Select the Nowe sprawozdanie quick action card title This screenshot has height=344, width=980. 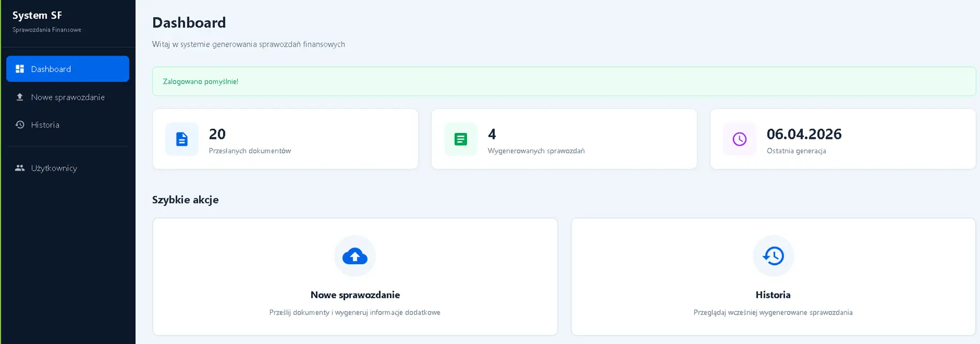point(355,295)
